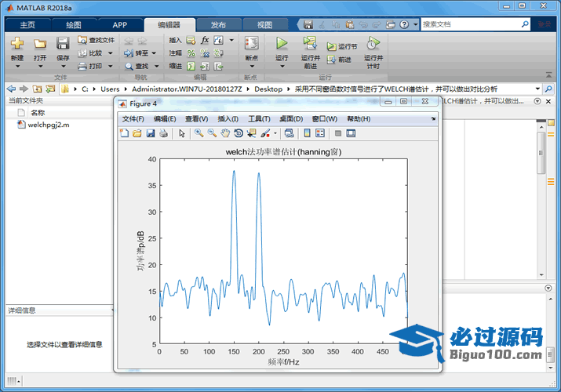Click the 断点 breakpoints icon
The image size is (561, 392).
(252, 43)
